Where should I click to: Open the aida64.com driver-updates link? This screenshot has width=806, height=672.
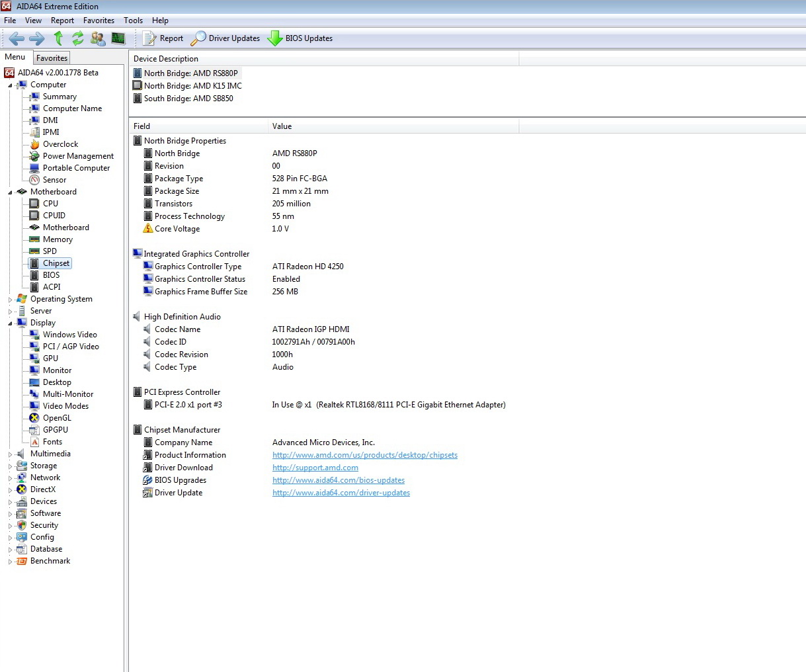[341, 493]
